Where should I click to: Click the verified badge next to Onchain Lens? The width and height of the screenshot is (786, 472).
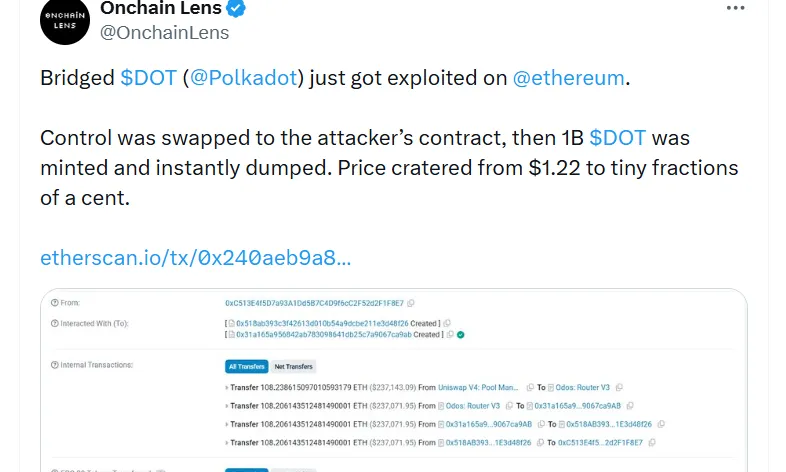pyautogui.click(x=237, y=9)
